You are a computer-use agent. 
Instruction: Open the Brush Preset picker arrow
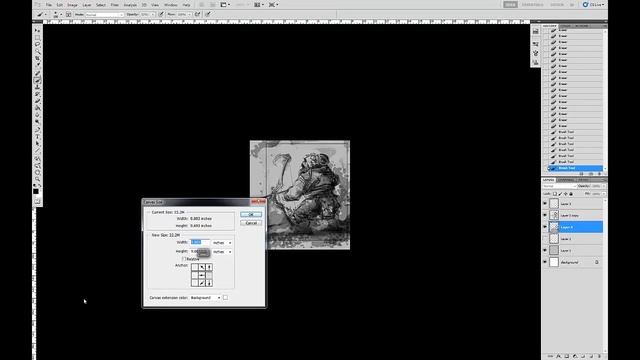(60, 14)
